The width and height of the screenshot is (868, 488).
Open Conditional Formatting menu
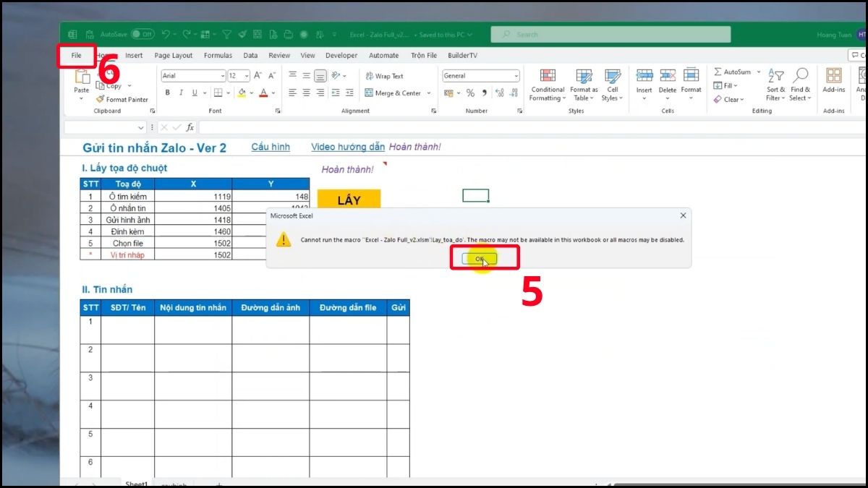point(548,85)
